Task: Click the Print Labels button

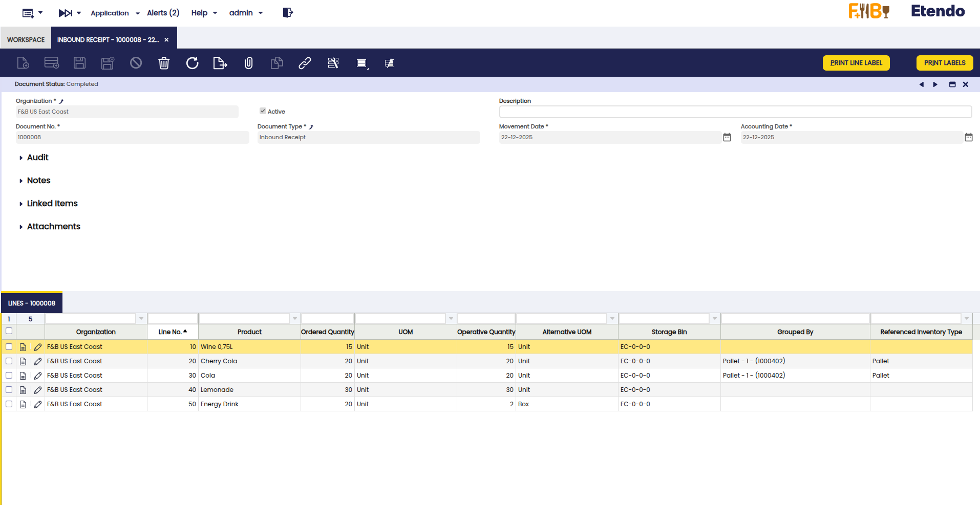Action: click(x=944, y=63)
